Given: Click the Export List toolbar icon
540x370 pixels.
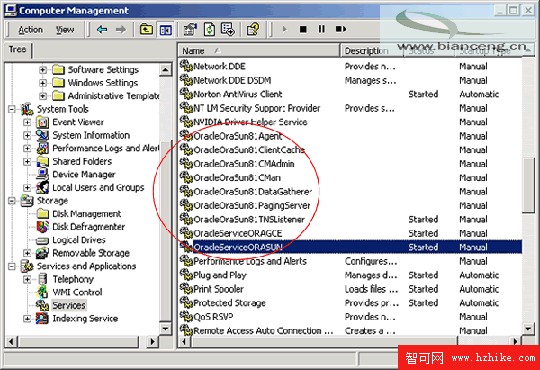Looking at the screenshot, I should tap(228, 30).
